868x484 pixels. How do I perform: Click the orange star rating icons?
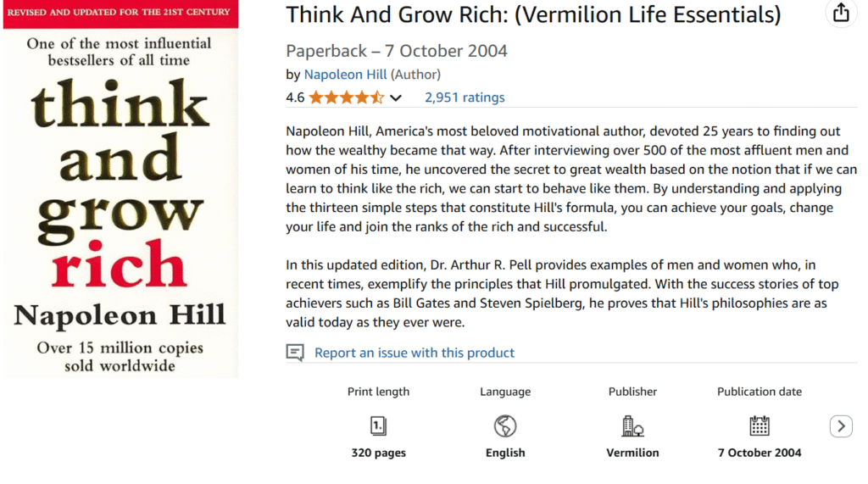click(x=346, y=97)
